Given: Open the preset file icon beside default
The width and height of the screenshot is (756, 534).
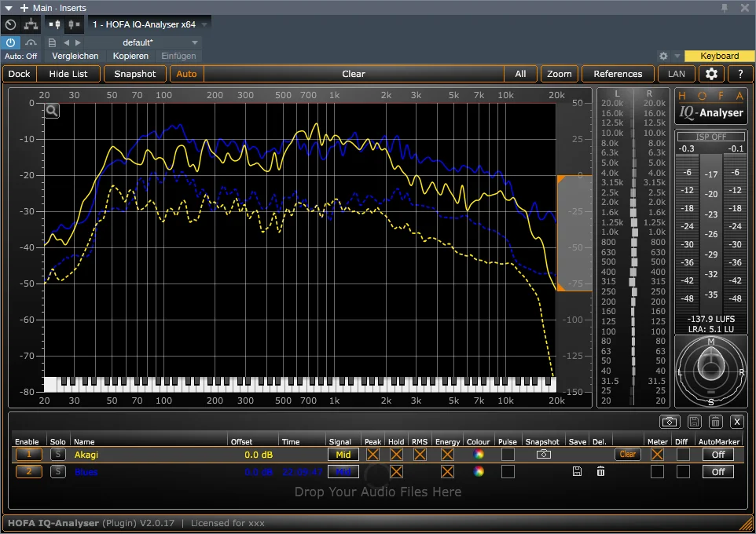Looking at the screenshot, I should pyautogui.click(x=52, y=42).
